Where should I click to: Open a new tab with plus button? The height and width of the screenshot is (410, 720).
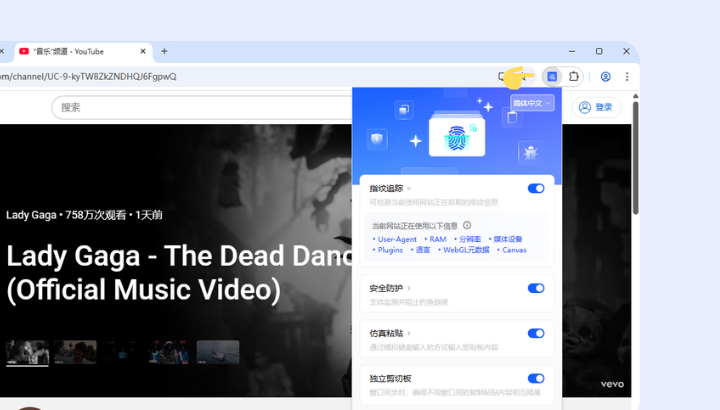[164, 51]
